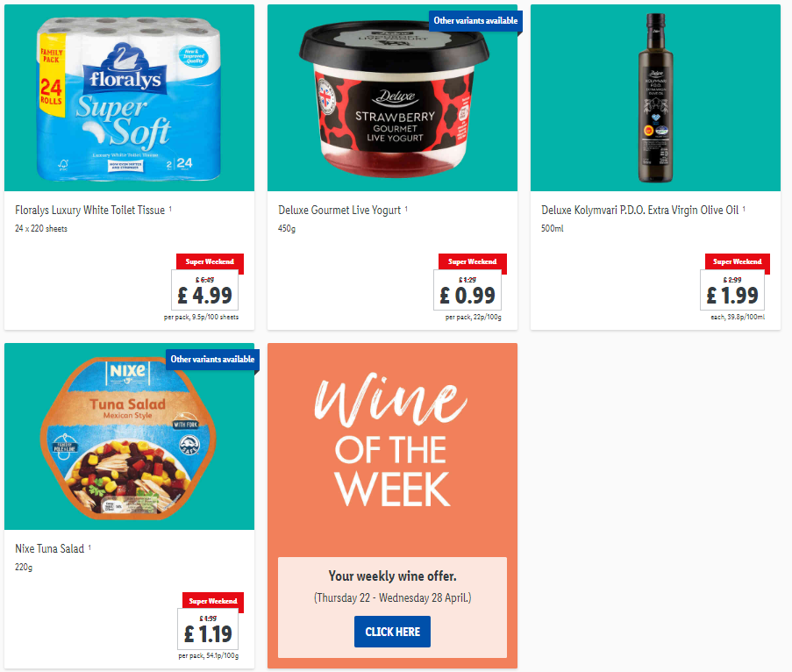This screenshot has height=672, width=792.
Task: Click the Nixe Tuna Salad title
Action: tap(49, 548)
